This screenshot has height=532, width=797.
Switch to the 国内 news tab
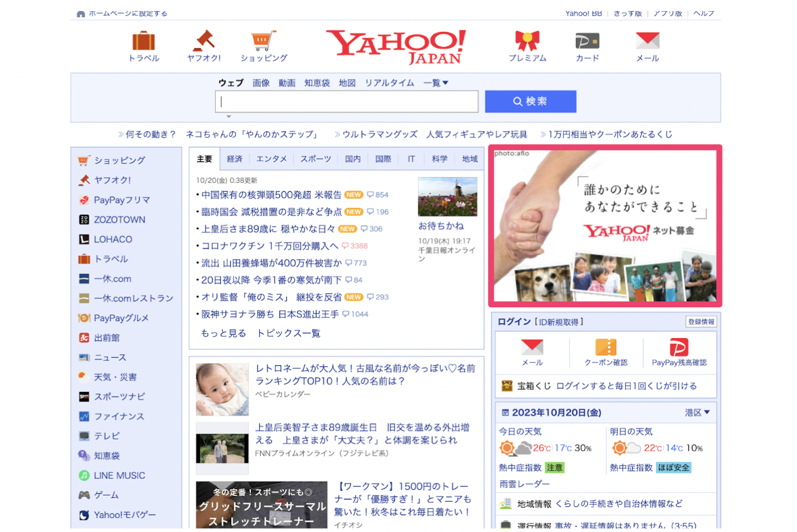tap(353, 159)
